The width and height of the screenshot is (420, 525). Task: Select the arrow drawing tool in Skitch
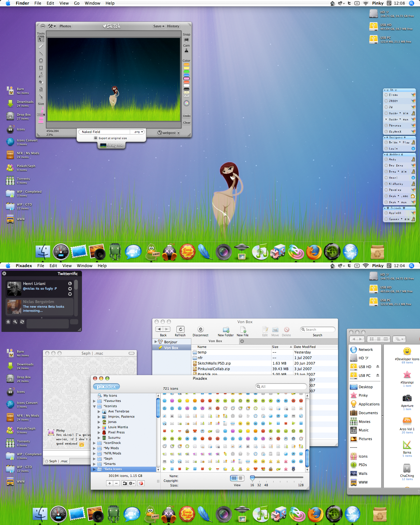click(41, 97)
